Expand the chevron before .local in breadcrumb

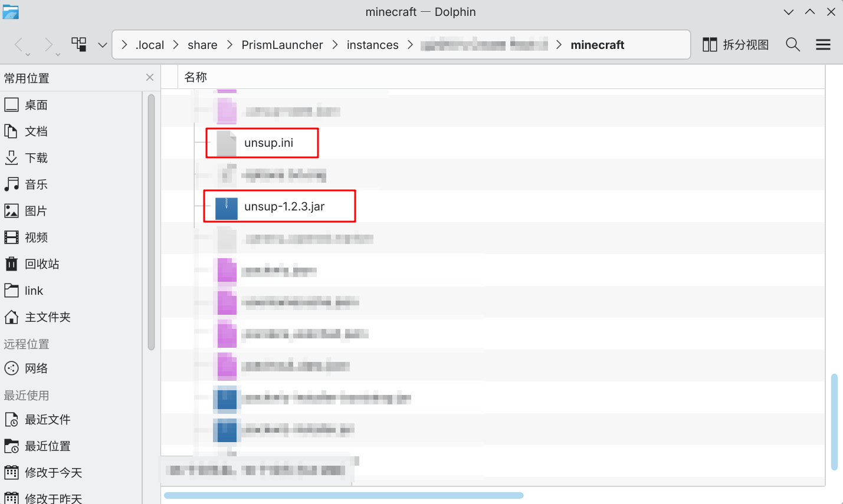[124, 45]
